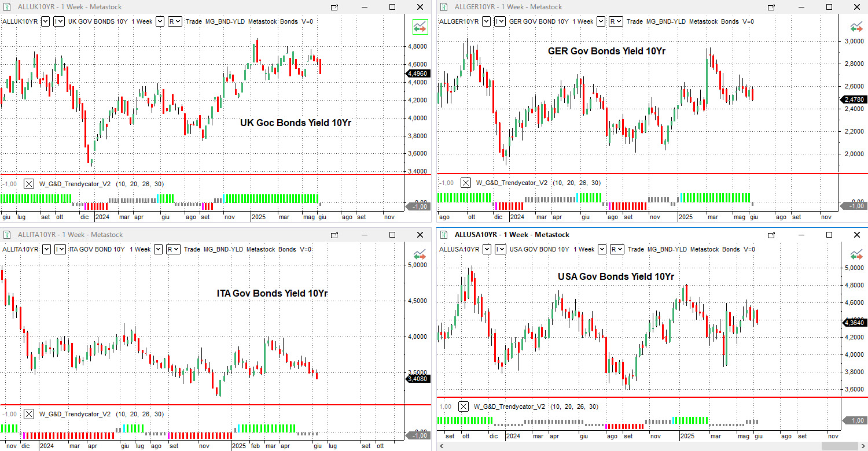The image size is (868, 451).
Task: Click the Trade label in UK chart header
Action: (194, 21)
